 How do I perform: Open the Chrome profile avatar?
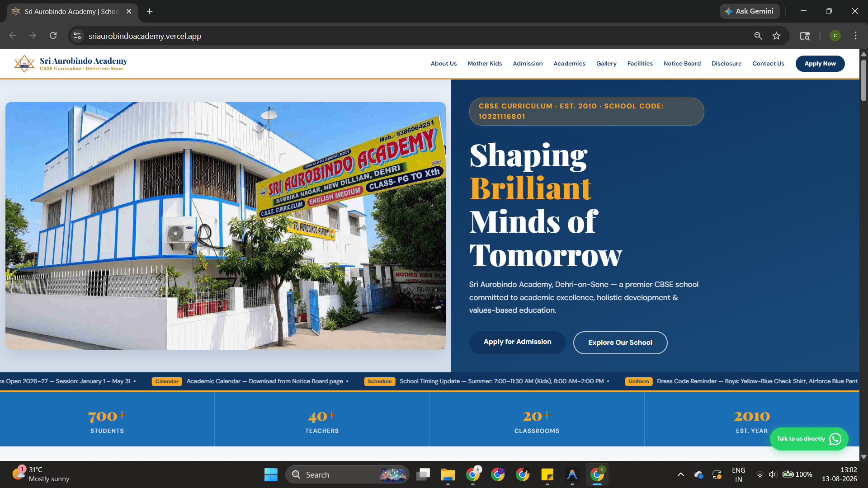tap(835, 36)
